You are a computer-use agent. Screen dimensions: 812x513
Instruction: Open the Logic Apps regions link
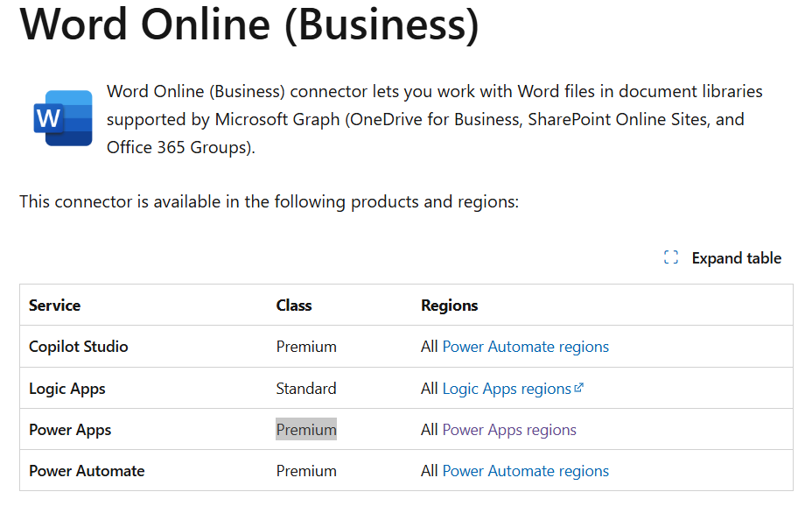coord(507,389)
